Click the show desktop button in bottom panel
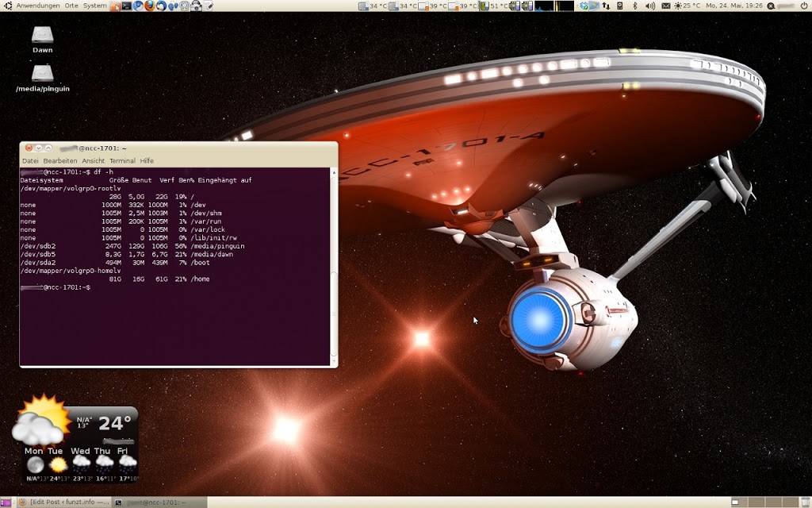 pos(6,502)
